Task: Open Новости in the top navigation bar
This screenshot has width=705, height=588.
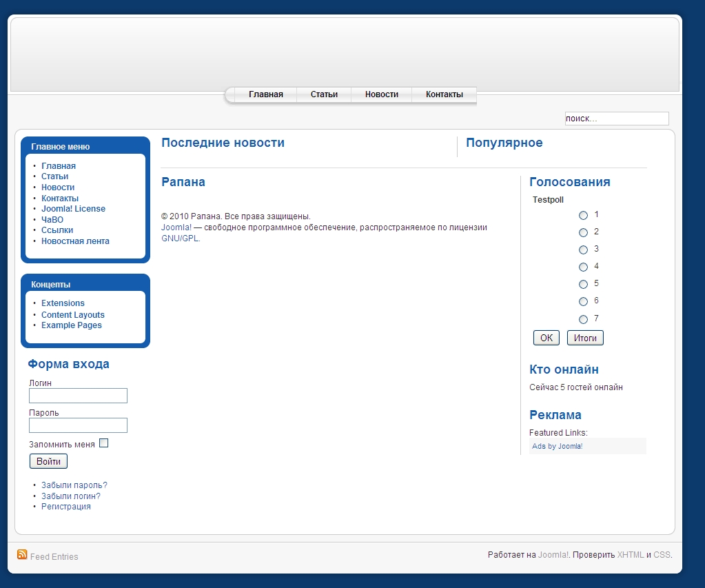Action: [x=382, y=94]
